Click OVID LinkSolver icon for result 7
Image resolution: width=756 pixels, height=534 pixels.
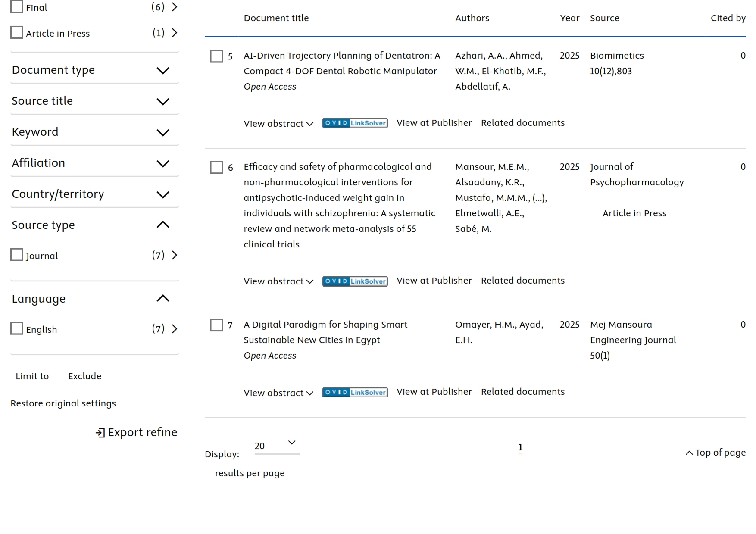point(355,393)
